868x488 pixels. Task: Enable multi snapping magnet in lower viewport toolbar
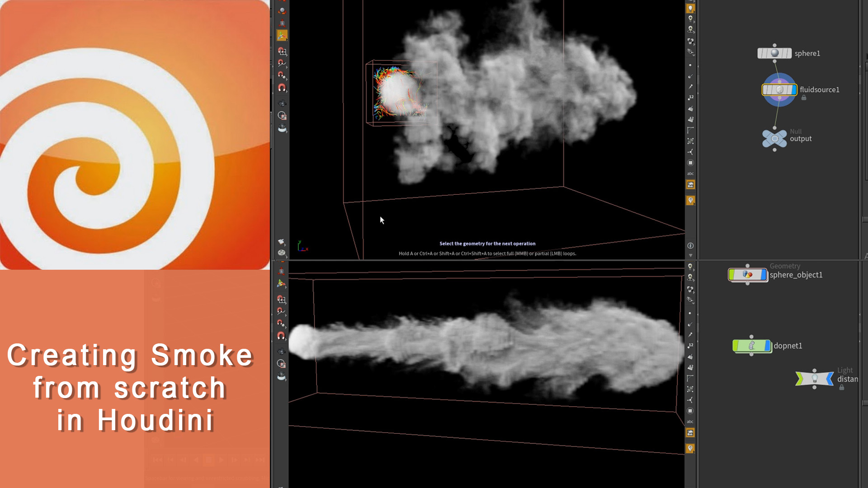281,336
